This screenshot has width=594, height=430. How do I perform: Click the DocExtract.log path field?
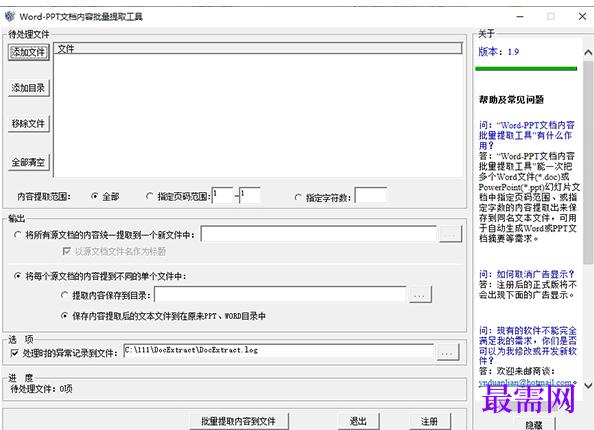point(279,350)
